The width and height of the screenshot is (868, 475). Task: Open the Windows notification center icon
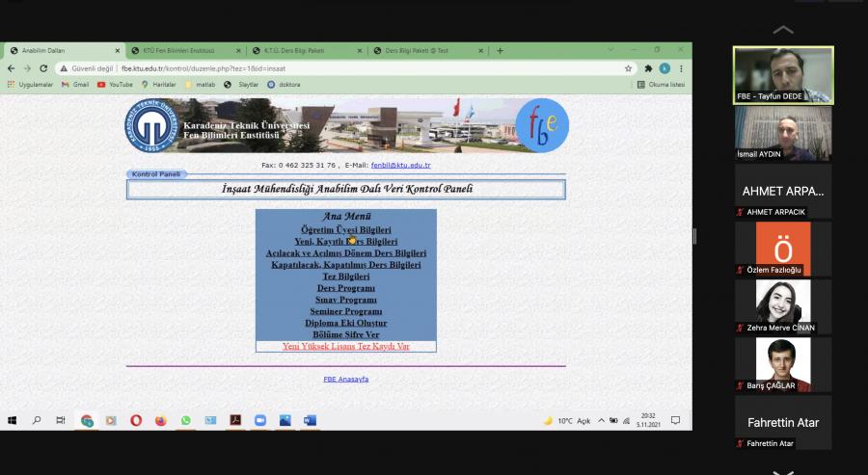[x=675, y=421]
